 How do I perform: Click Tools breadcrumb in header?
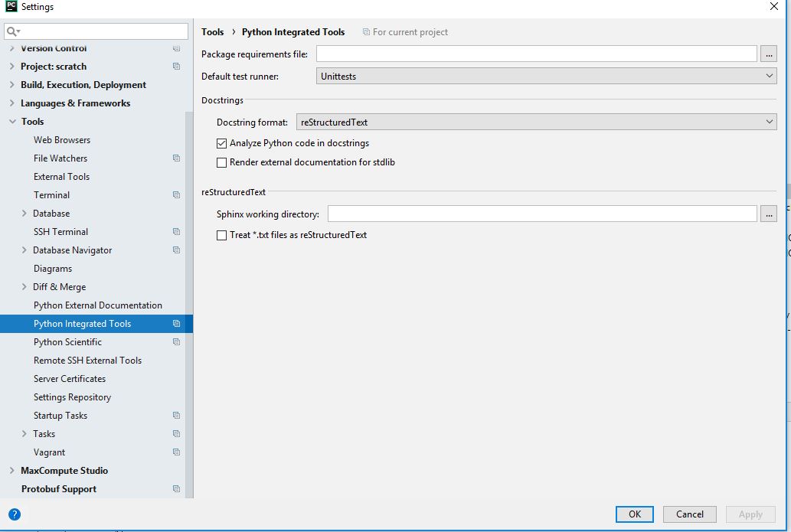212,32
